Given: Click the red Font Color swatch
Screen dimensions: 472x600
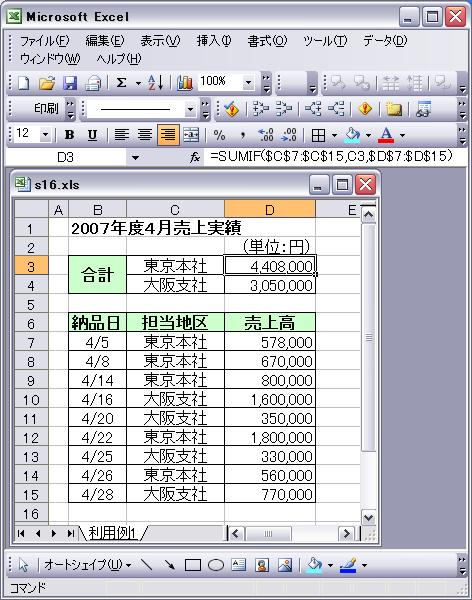Looking at the screenshot, I should [x=386, y=135].
